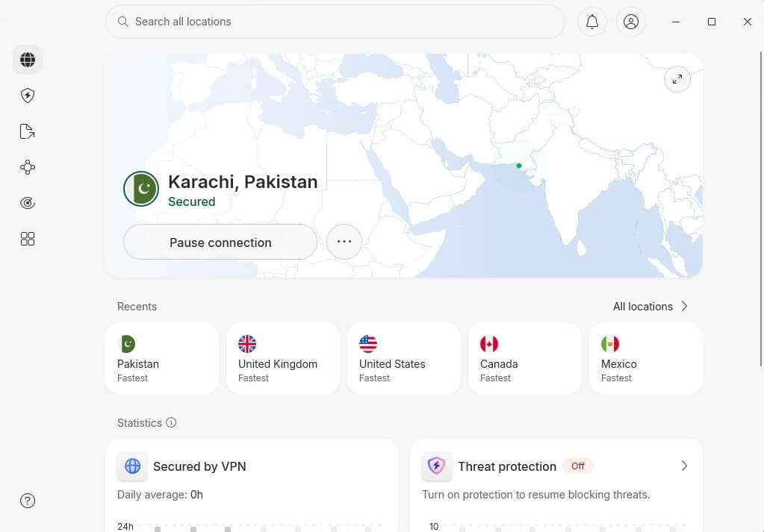The height and width of the screenshot is (532, 764).
Task: Click the green Karachi map location dot
Action: click(x=519, y=166)
